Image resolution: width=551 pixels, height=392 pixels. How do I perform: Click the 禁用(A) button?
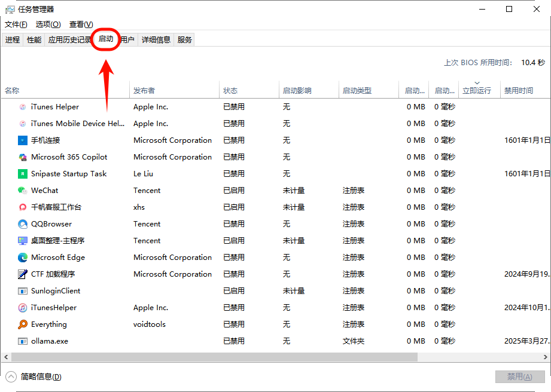pyautogui.click(x=520, y=376)
